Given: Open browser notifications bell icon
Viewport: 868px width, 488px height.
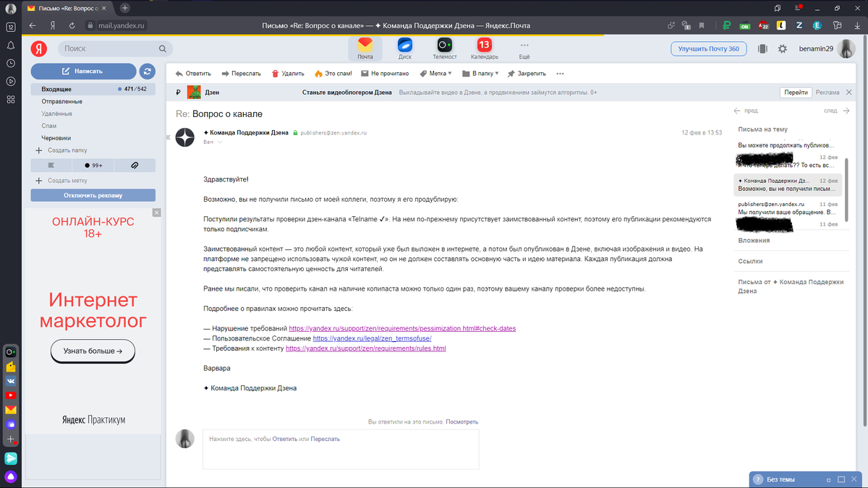Looking at the screenshot, I should tap(11, 45).
